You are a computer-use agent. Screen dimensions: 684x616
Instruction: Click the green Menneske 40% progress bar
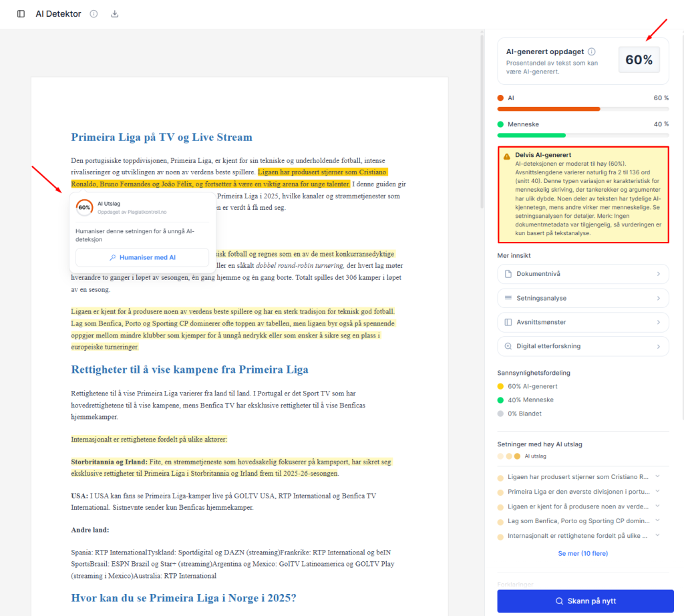(x=532, y=135)
